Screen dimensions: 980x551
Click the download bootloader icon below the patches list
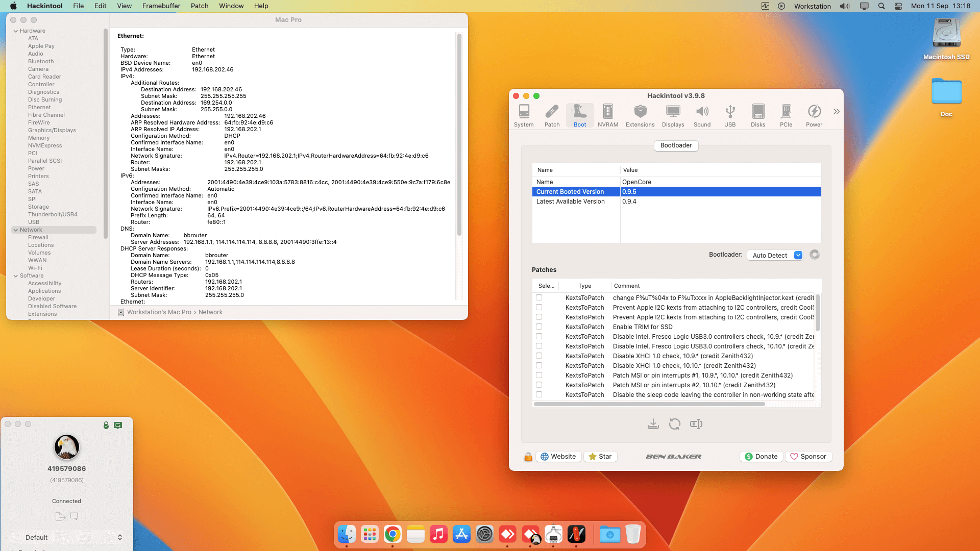653,424
